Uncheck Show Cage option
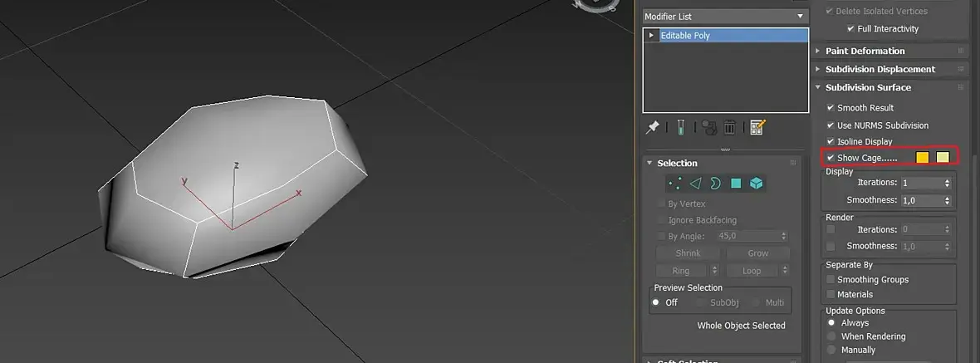Viewport: 980px width, 363px height. (x=831, y=158)
